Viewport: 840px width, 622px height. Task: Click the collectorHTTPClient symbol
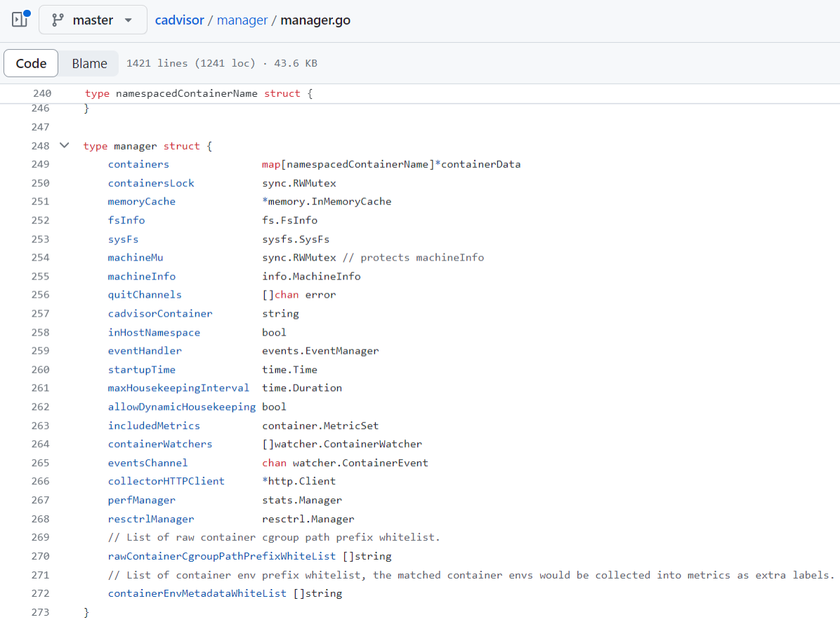pos(166,482)
